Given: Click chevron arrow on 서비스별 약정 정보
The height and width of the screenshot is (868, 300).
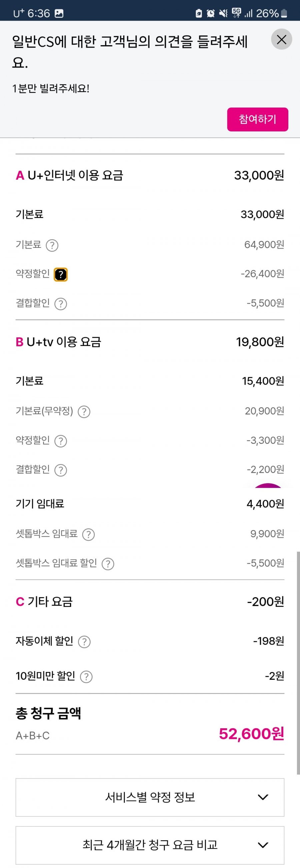Looking at the screenshot, I should (x=263, y=797).
